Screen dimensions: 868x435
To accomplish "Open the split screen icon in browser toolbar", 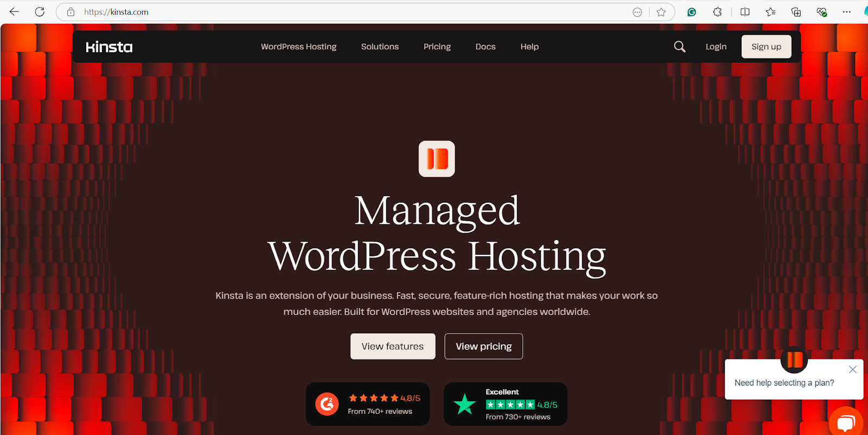I will pos(745,12).
